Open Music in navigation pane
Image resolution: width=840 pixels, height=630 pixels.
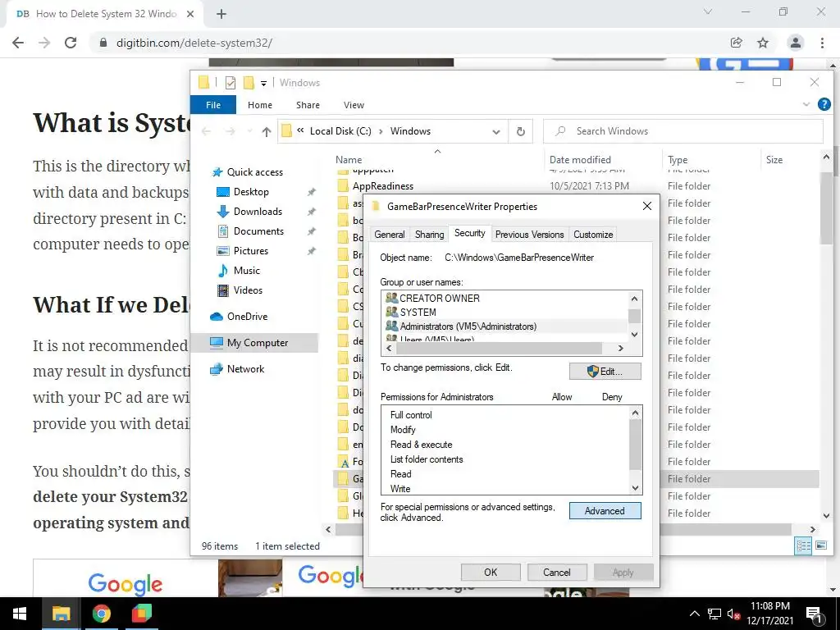246,271
